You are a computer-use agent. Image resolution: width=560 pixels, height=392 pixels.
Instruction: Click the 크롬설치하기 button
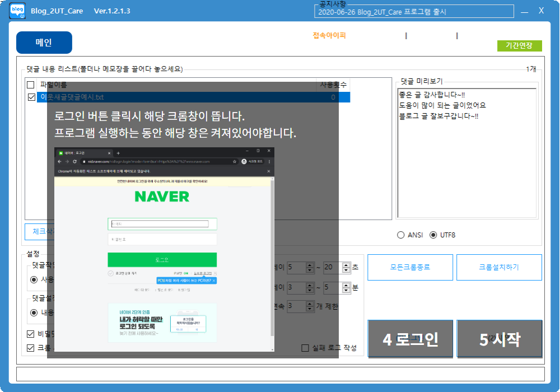499,267
